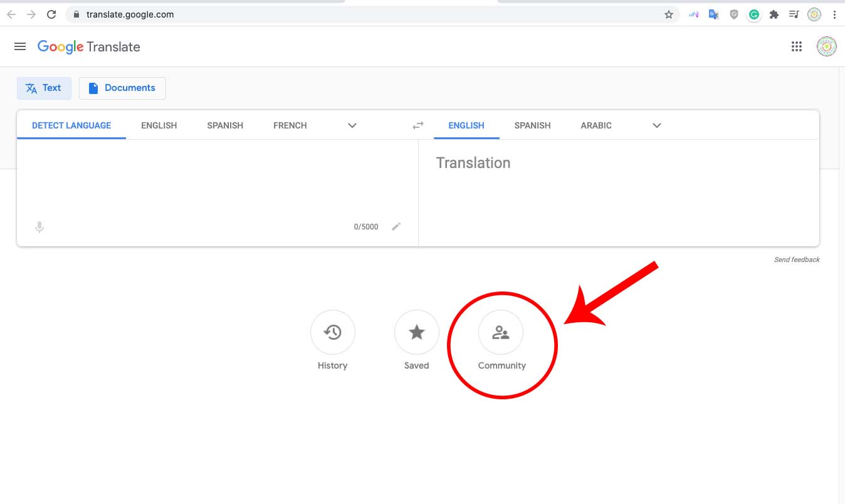Select Spanish as target language
Image resolution: width=845 pixels, height=504 pixels.
[533, 125]
